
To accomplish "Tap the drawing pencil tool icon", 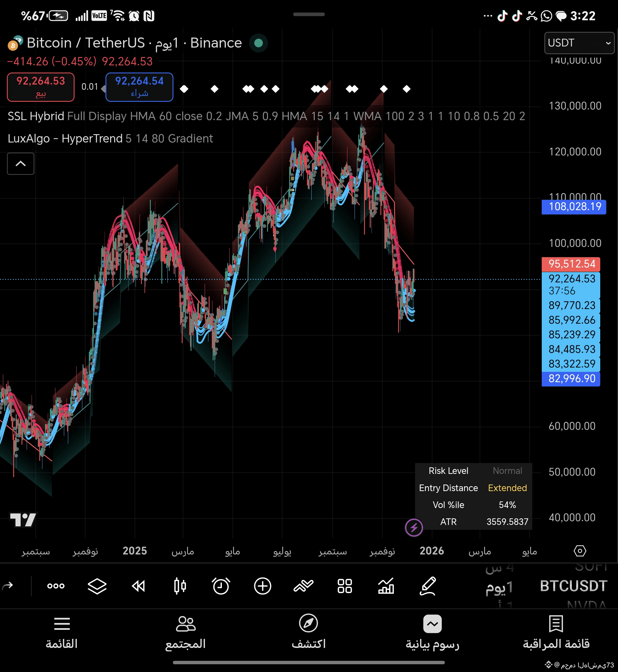I will click(x=428, y=586).
